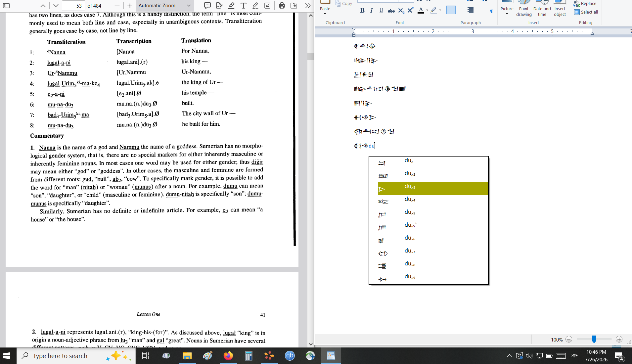Click the taskbar search box
The width and height of the screenshot is (632, 364).
[x=76, y=356]
